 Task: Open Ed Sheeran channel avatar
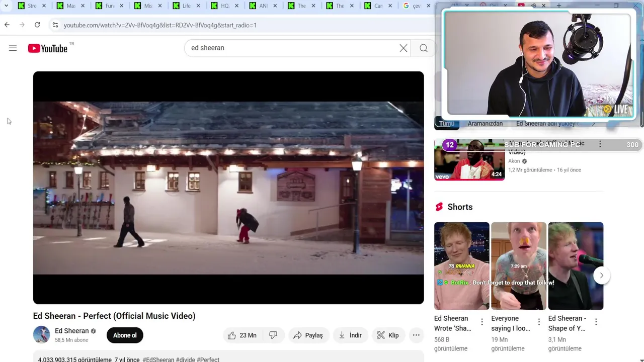click(41, 334)
